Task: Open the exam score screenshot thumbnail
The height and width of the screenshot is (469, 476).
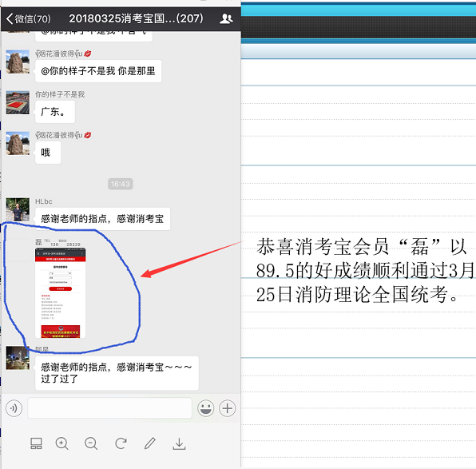Action: 61,292
